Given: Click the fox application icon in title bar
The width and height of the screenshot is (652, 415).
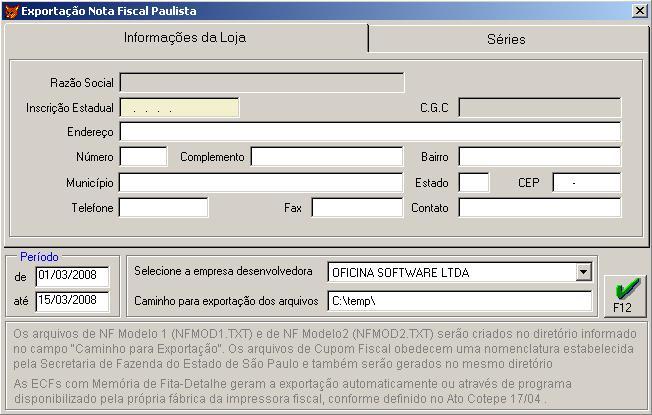Looking at the screenshot, I should [x=11, y=11].
